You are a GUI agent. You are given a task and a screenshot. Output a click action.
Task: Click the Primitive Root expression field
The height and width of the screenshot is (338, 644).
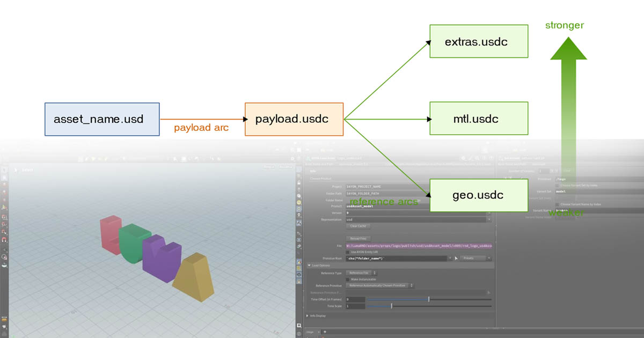[396, 258]
